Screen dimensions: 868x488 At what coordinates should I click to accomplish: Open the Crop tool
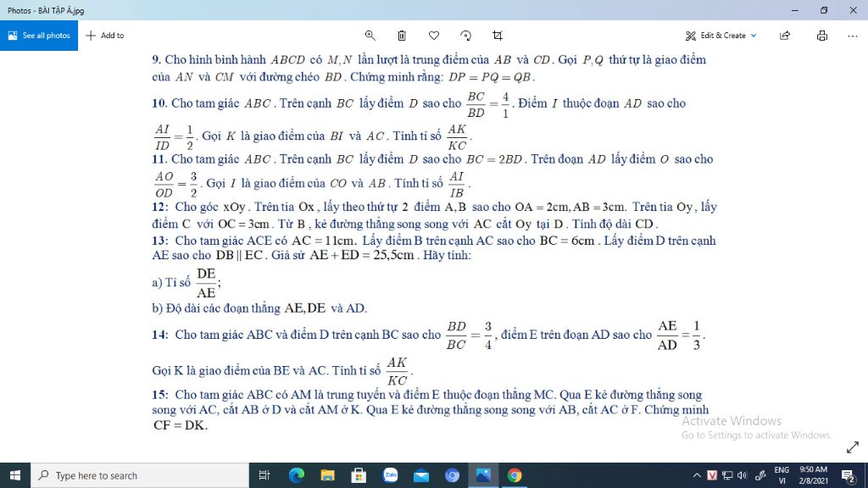[498, 36]
